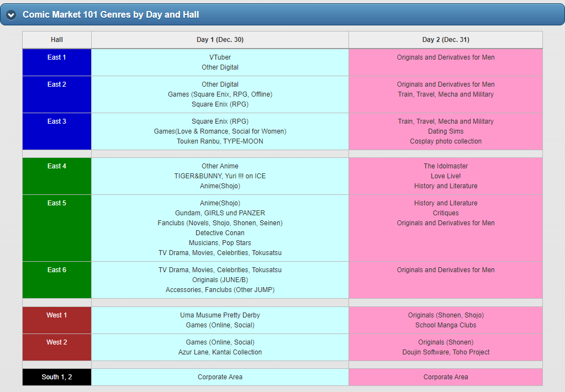Click 'Originals (Shonen)' in West 2 row
This screenshot has height=392, width=565.
coord(446,342)
